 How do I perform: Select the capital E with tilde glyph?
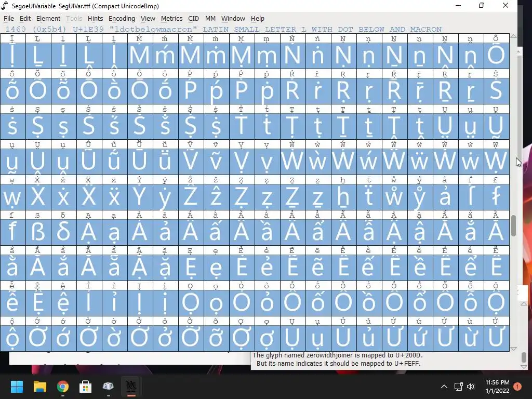pyautogui.click(x=292, y=268)
